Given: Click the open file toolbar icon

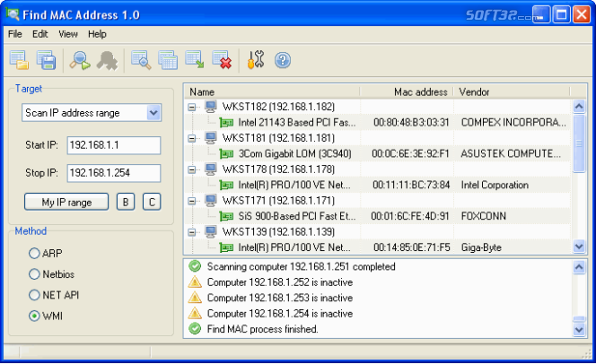Looking at the screenshot, I should pyautogui.click(x=19, y=60).
